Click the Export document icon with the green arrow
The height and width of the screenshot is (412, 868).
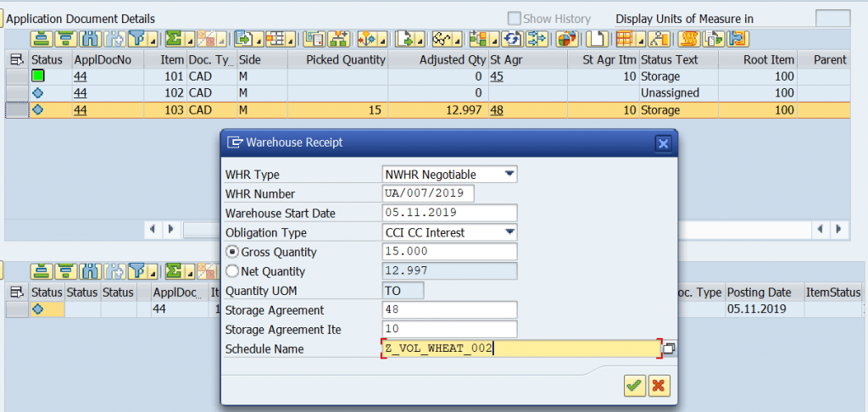[x=243, y=39]
